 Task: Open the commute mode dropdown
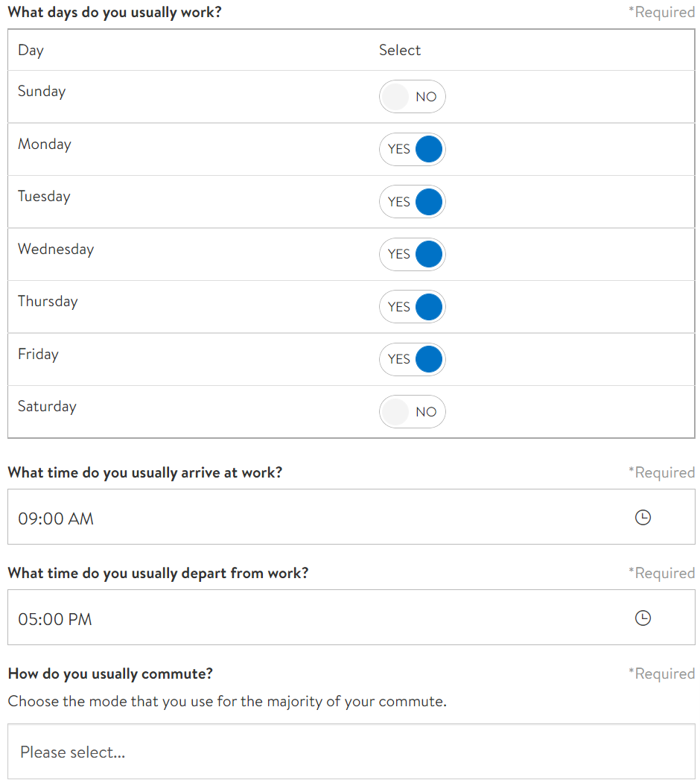click(350, 752)
